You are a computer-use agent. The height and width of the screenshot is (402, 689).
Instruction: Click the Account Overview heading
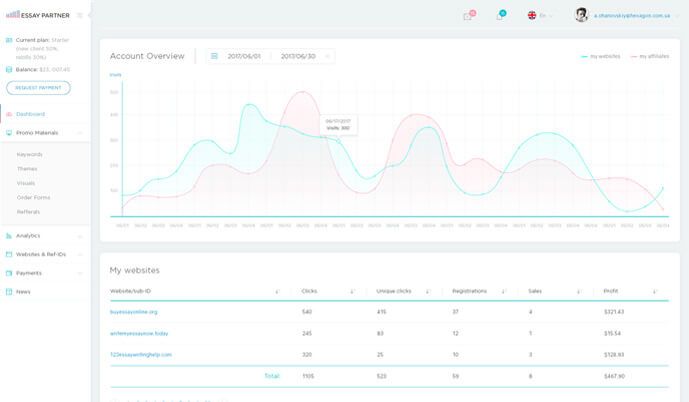click(x=147, y=56)
